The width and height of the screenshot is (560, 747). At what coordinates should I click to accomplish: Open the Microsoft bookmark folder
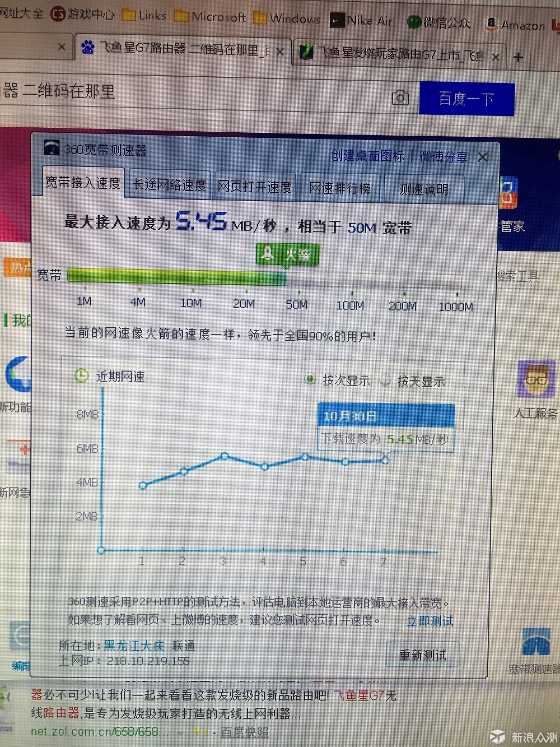point(211,17)
